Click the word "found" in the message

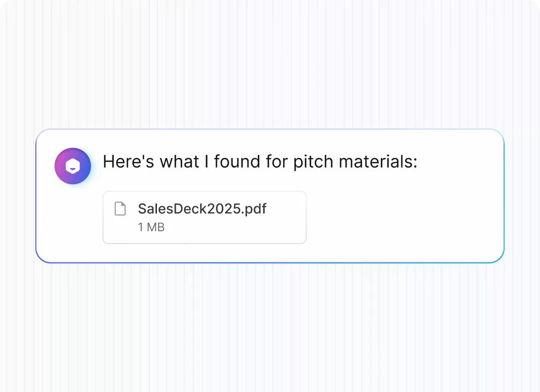point(237,162)
